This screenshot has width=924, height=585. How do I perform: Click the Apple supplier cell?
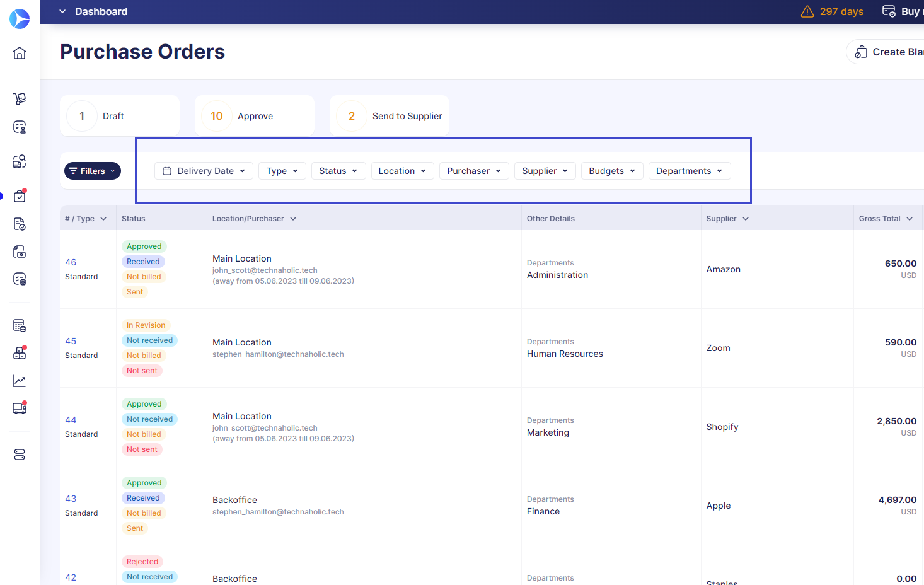click(719, 506)
